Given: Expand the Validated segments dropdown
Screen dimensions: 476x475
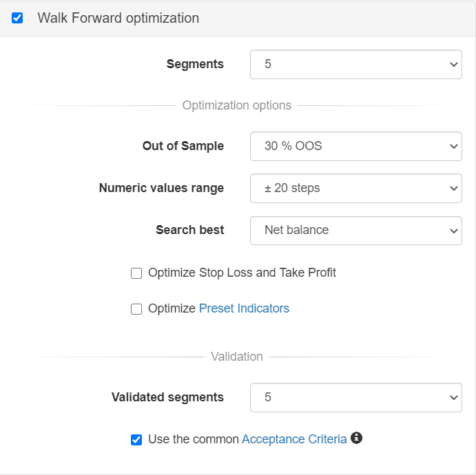Looking at the screenshot, I should tap(355, 397).
